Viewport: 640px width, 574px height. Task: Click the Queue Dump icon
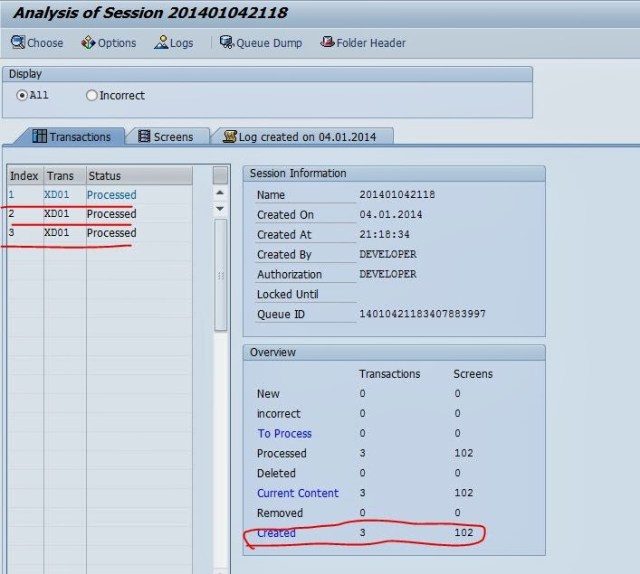(227, 43)
